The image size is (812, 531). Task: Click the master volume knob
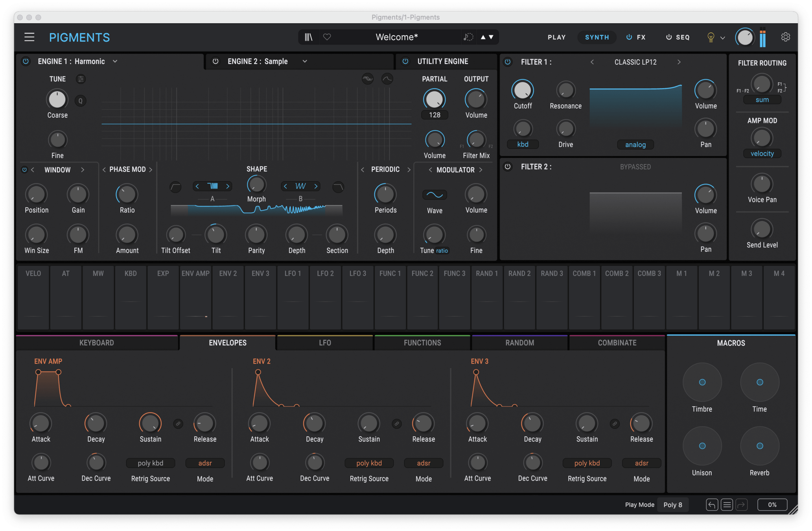744,37
